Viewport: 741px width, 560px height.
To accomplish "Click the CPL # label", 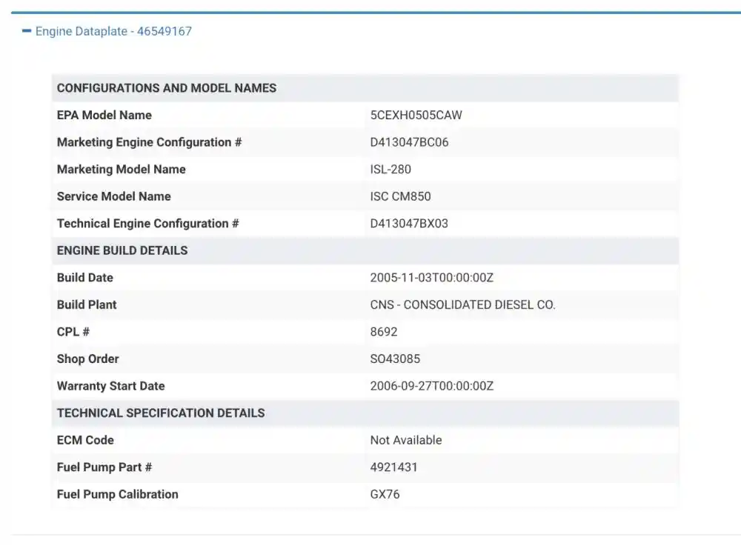I will pos(73,332).
